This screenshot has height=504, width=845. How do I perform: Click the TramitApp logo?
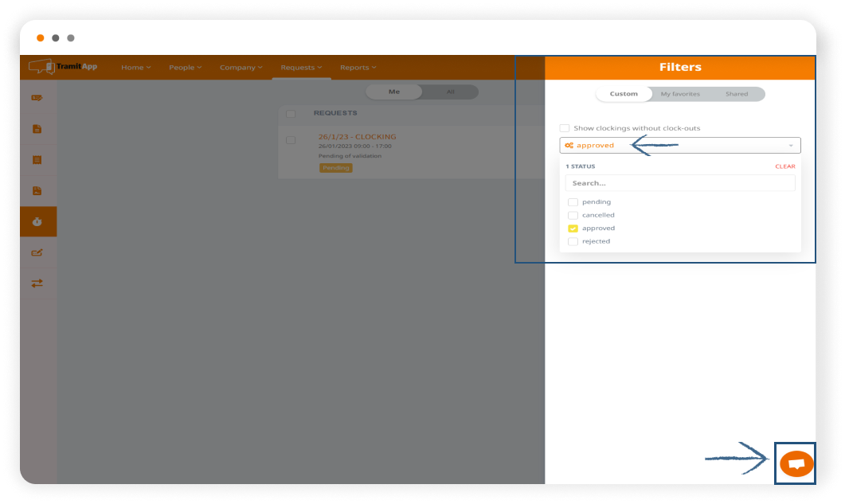tap(64, 67)
